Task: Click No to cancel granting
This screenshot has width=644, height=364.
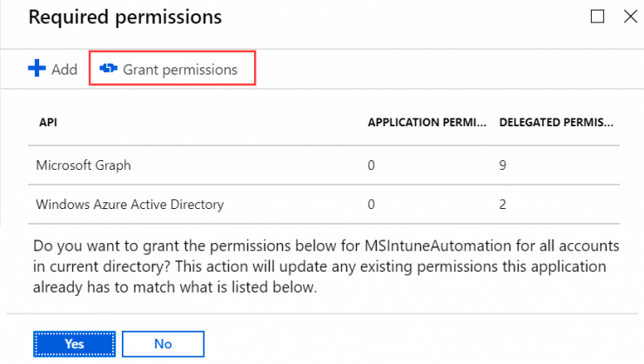Action: (x=163, y=344)
